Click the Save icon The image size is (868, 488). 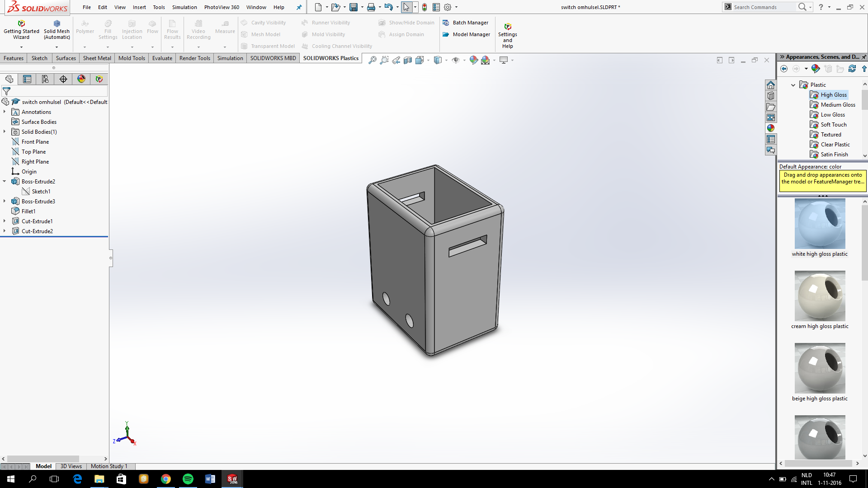(x=354, y=7)
